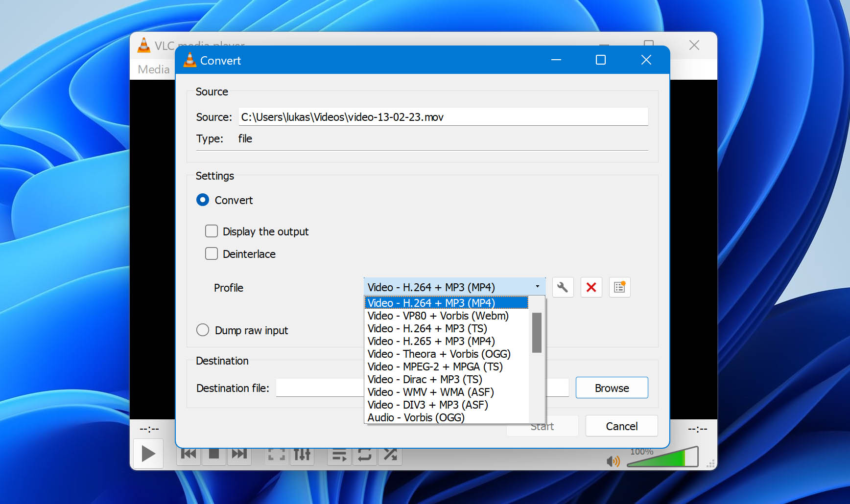Click the Source path input field
This screenshot has height=504, width=850.
click(443, 116)
